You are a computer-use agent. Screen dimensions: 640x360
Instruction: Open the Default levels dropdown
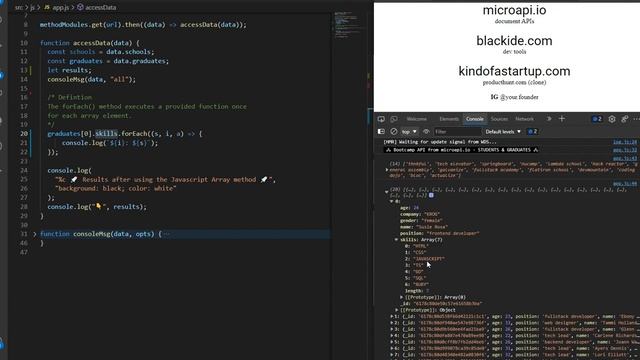click(x=503, y=131)
